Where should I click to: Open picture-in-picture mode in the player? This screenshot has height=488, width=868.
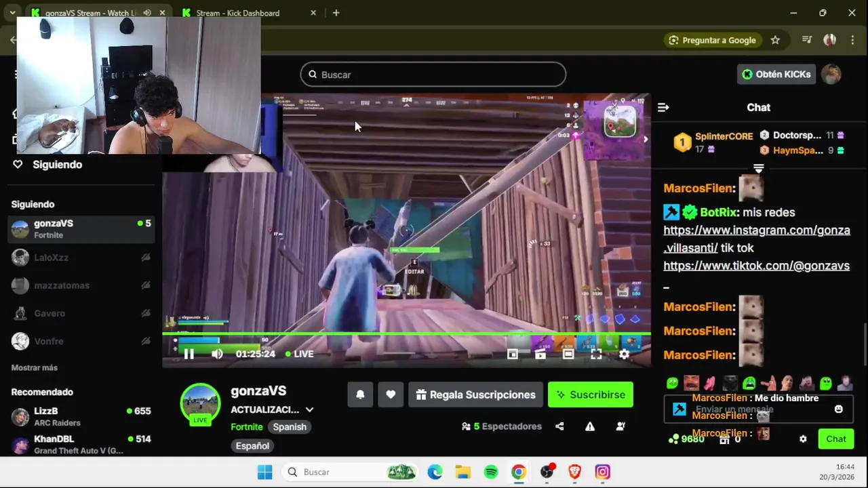(513, 354)
